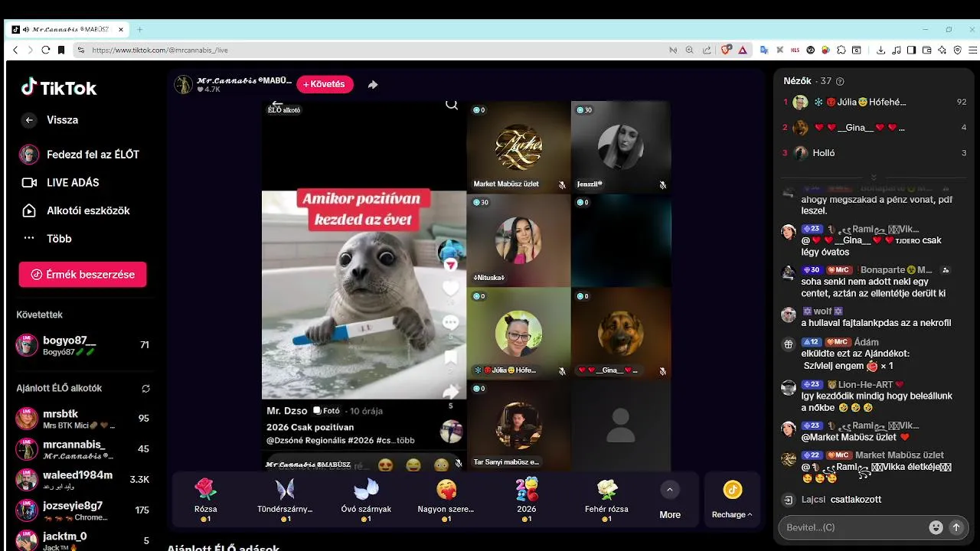The width and height of the screenshot is (980, 551).
Task: Go back with the Vissza arrow
Action: 29,120
